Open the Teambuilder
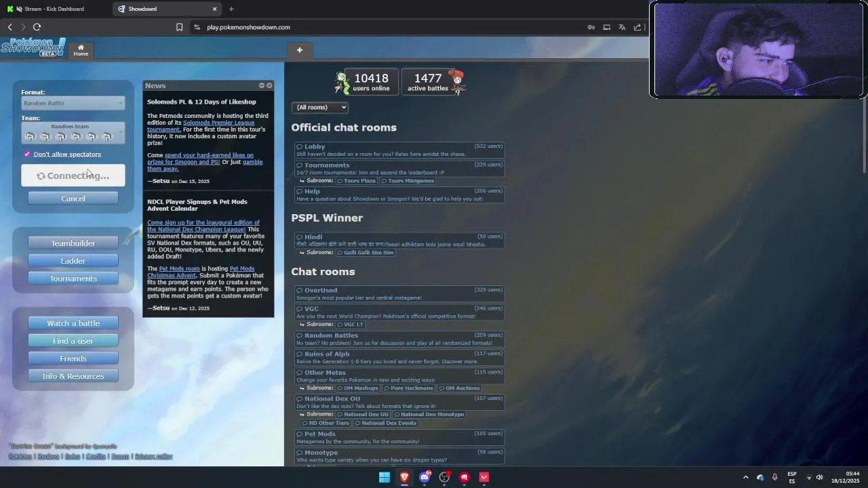This screenshot has width=868, height=488. [73, 243]
